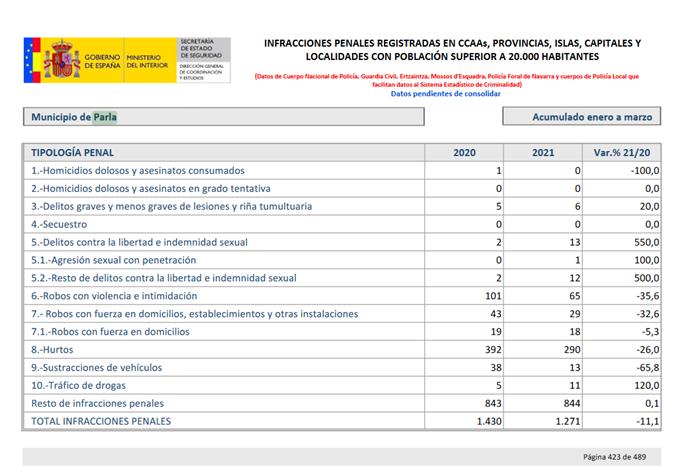Viewport: 700px width, 469px height.
Task: Click the Acumulado enero a marzo box
Action: 583,117
